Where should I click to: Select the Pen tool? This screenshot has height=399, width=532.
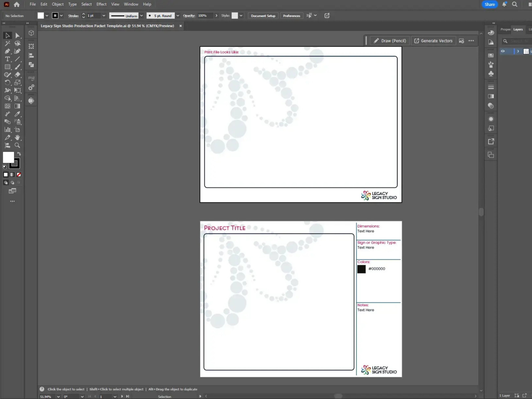click(7, 51)
